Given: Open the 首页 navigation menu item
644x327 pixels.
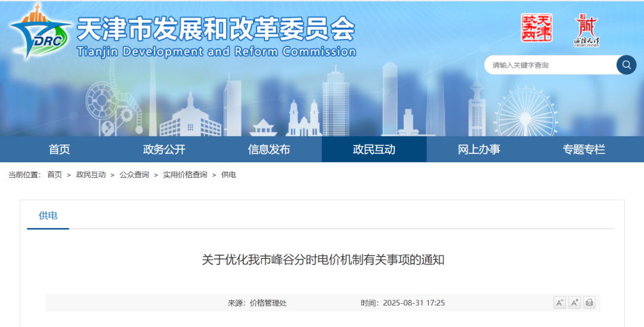Looking at the screenshot, I should 59,149.
